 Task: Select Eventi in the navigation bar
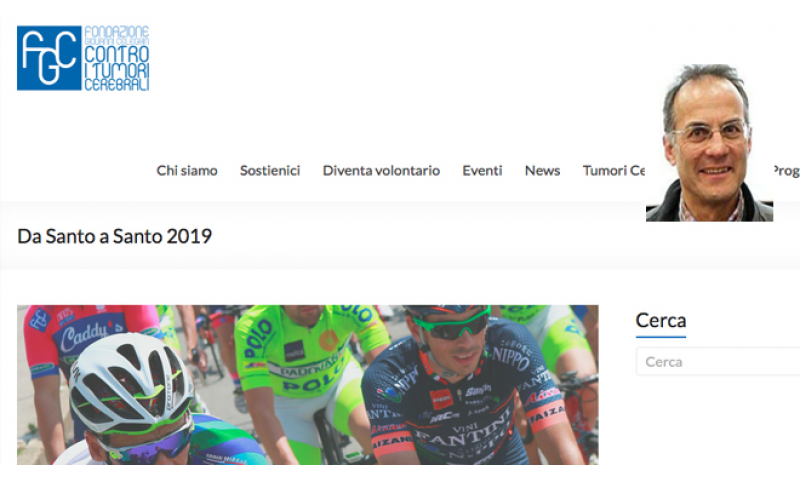click(482, 170)
